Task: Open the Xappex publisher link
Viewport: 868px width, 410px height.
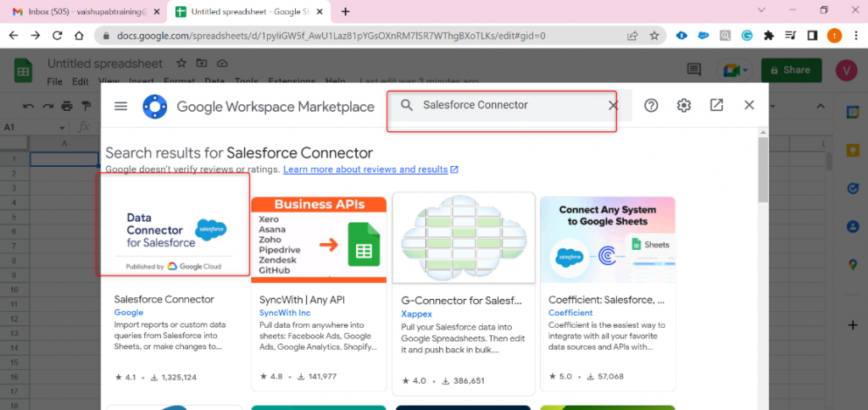Action: click(x=417, y=313)
